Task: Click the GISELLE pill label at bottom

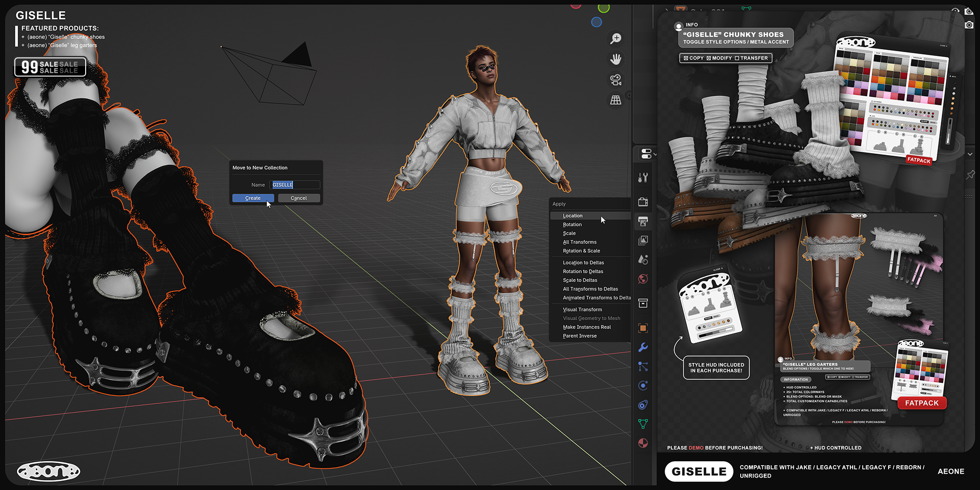Action: pos(699,471)
